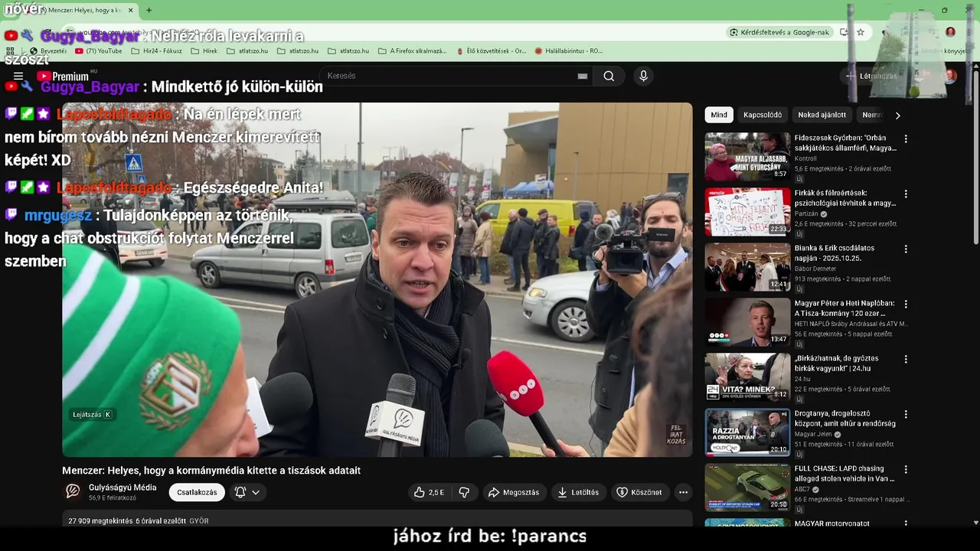Open the on-screen keyboard icon in search box
Image resolution: width=980 pixels, height=551 pixels.
[583, 76]
